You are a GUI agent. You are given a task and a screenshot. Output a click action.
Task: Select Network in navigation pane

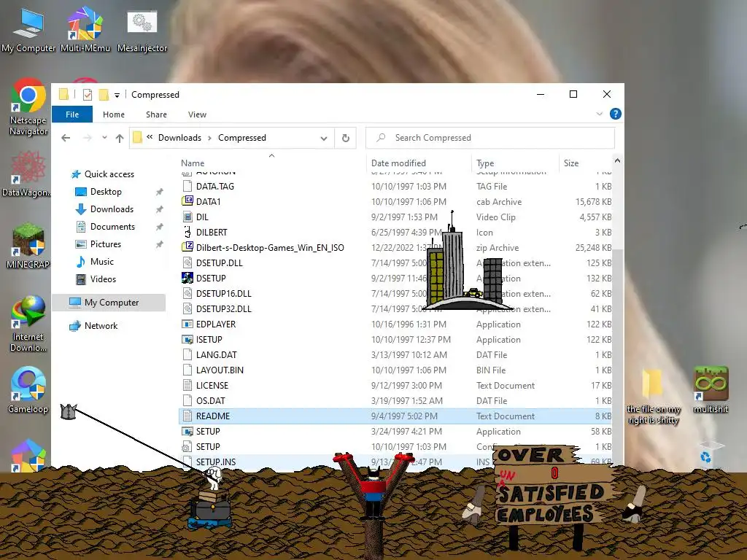(x=101, y=326)
